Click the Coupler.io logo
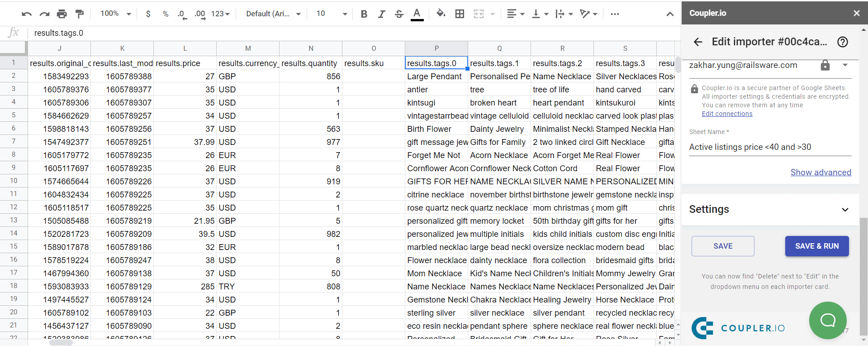The height and width of the screenshot is (346, 868). [x=738, y=328]
